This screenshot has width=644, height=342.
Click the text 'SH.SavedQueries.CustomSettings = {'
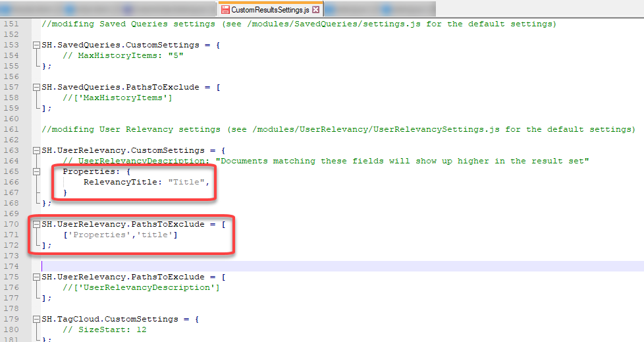(x=131, y=45)
